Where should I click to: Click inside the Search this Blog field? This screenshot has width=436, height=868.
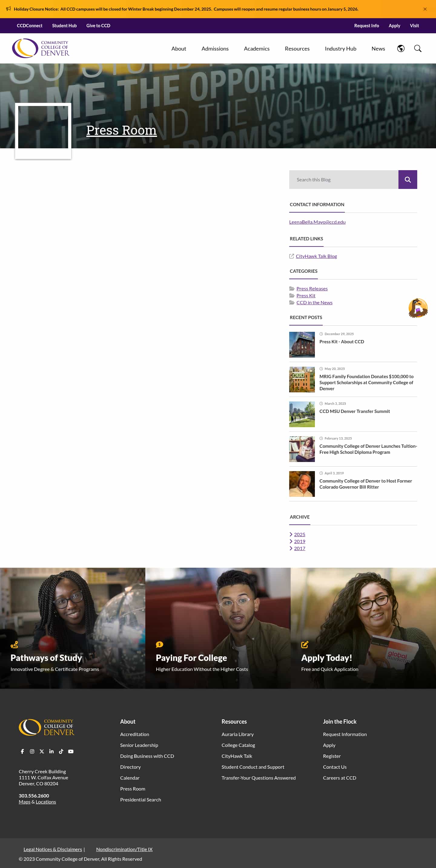(344, 180)
